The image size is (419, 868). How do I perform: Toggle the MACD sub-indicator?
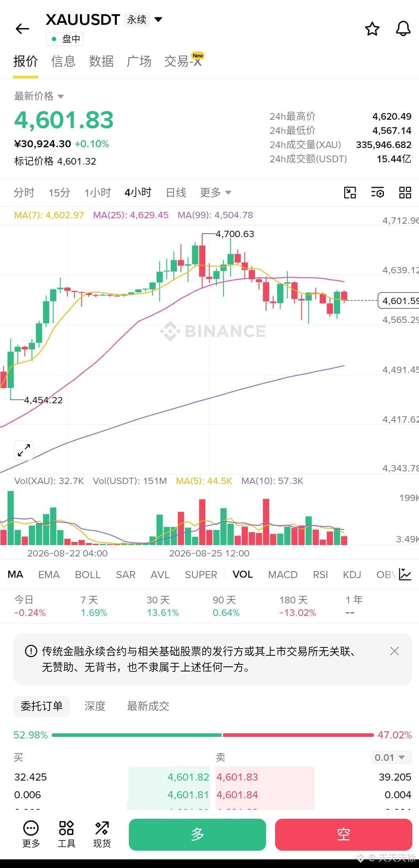[x=283, y=575]
